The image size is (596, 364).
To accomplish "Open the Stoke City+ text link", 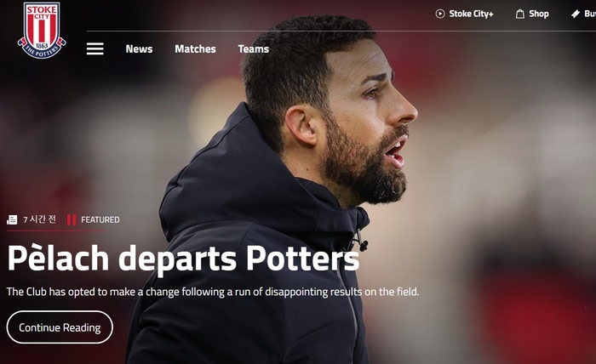I will click(472, 14).
